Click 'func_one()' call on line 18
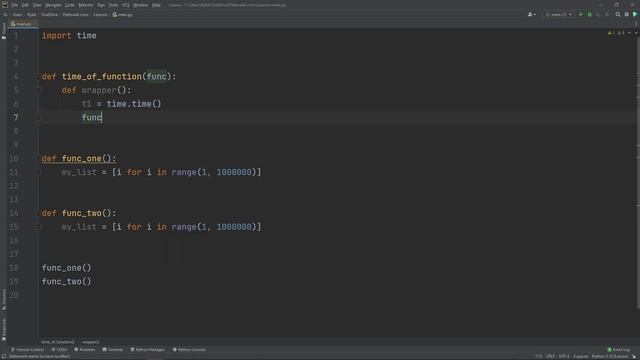Viewport: 640px width, 360px height. tap(66, 268)
